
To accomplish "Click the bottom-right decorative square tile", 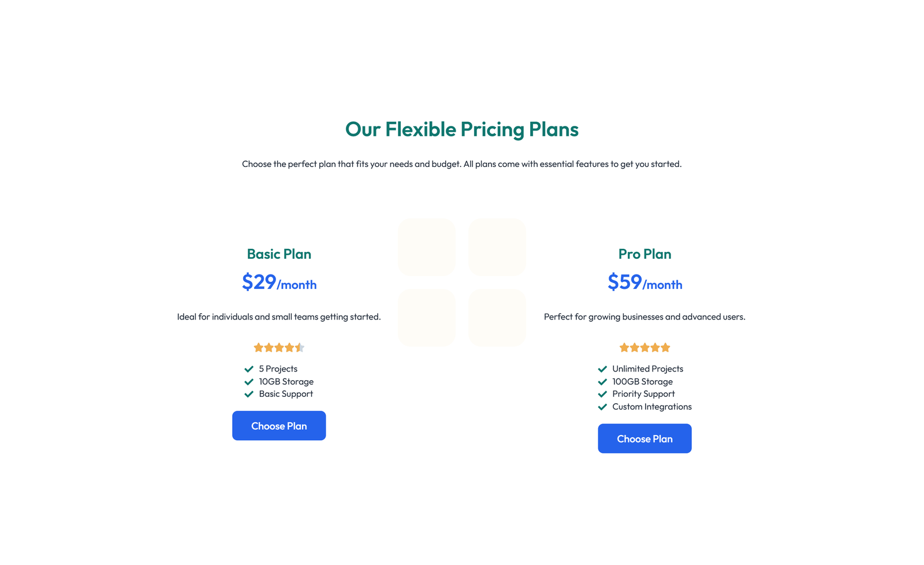I will (x=497, y=317).
